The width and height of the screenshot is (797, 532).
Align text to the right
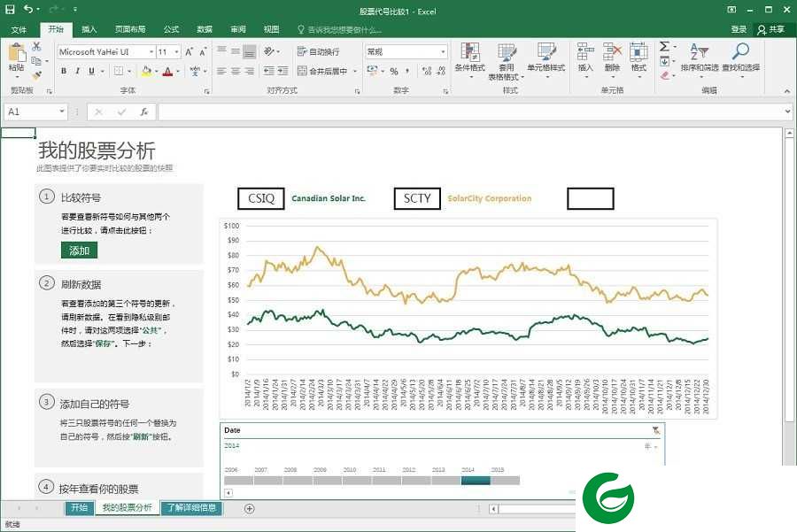tap(249, 71)
